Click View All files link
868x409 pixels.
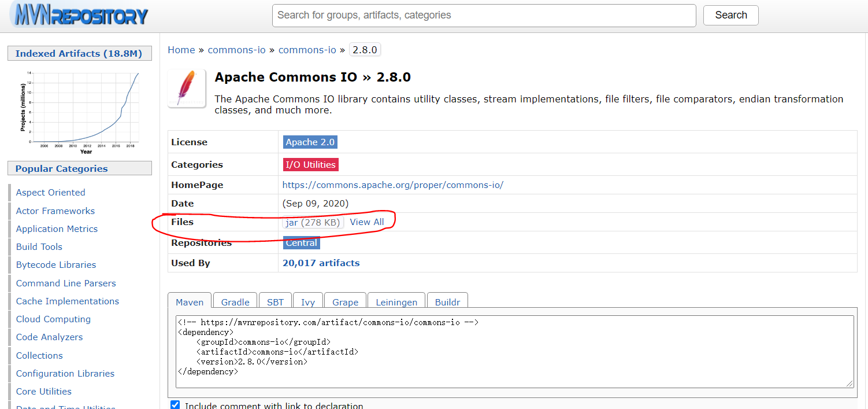click(367, 222)
